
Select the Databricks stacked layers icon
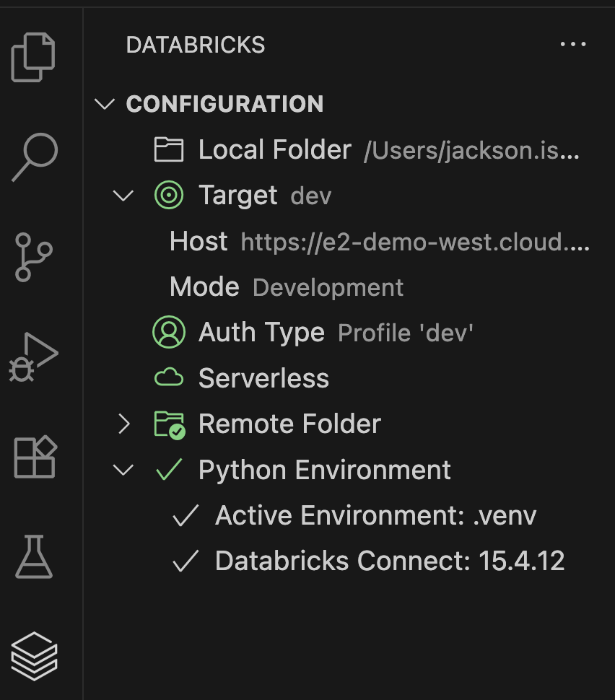(x=34, y=655)
